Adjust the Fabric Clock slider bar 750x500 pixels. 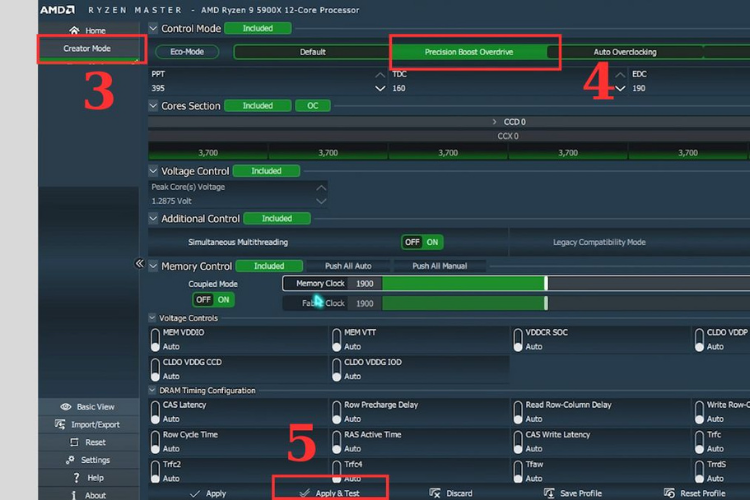(566, 303)
